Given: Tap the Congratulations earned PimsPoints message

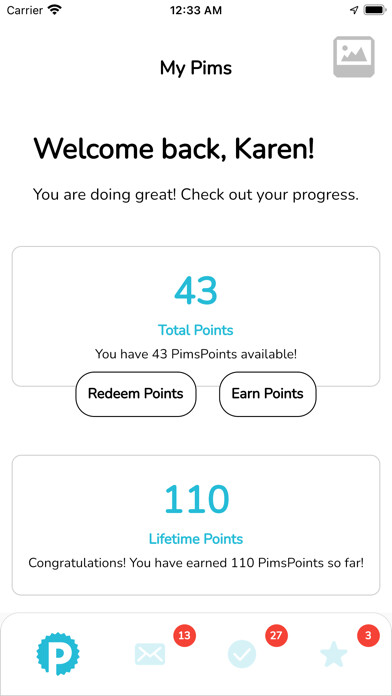Looking at the screenshot, I should point(196,563).
